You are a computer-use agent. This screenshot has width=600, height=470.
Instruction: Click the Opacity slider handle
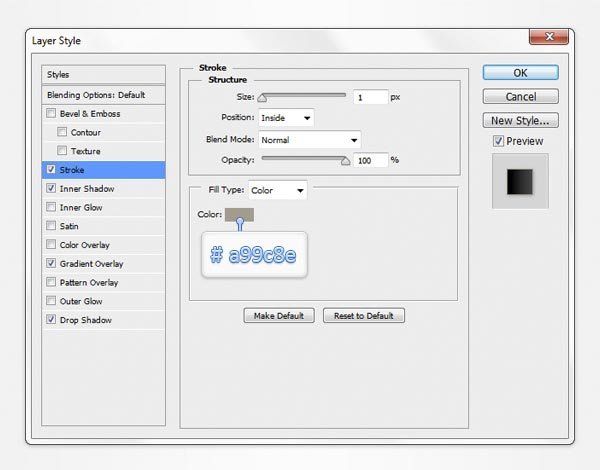(346, 161)
